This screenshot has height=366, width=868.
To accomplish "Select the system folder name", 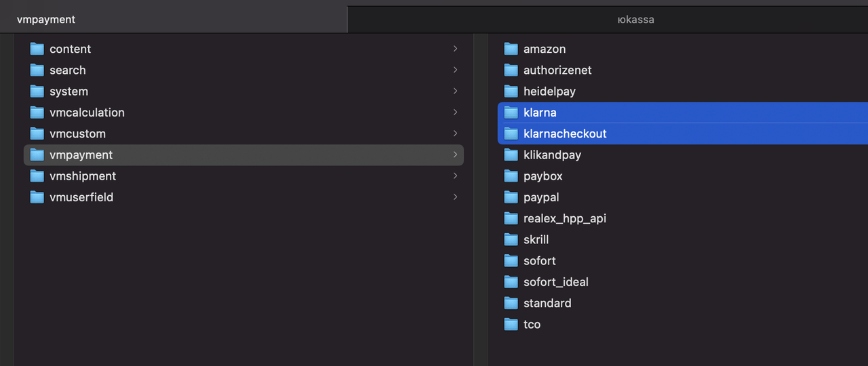I will tap(68, 91).
